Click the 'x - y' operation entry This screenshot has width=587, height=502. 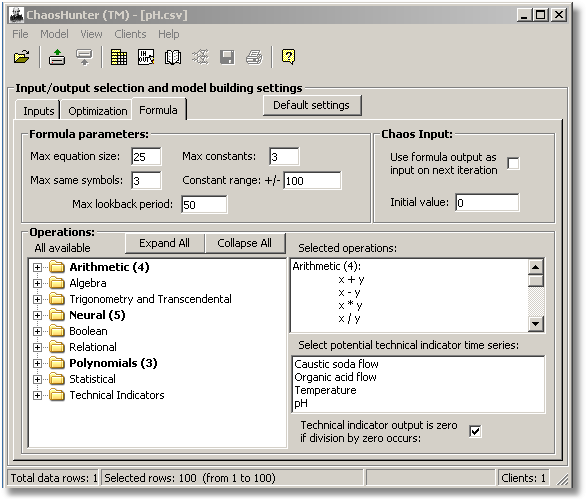pos(349,293)
